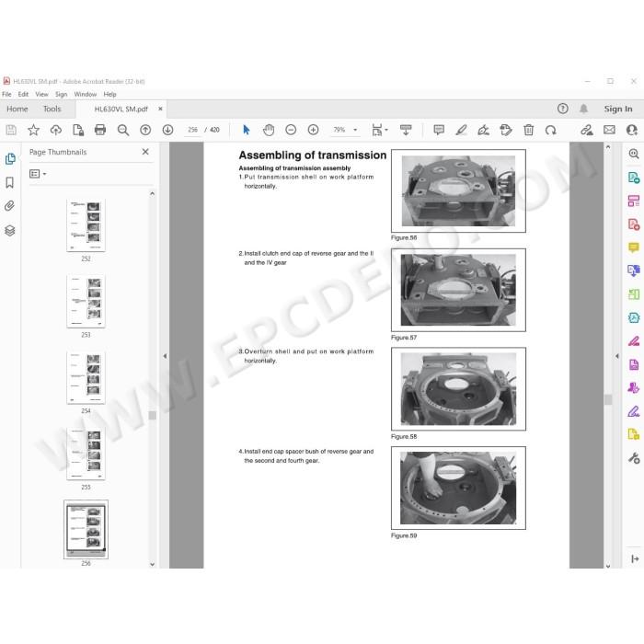
Task: Zoom in with the plus button
Action: [x=314, y=131]
